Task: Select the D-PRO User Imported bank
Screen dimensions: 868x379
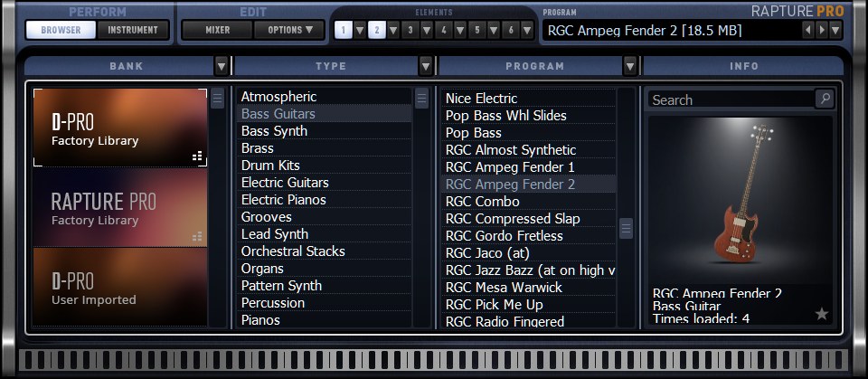Action: tap(120, 287)
